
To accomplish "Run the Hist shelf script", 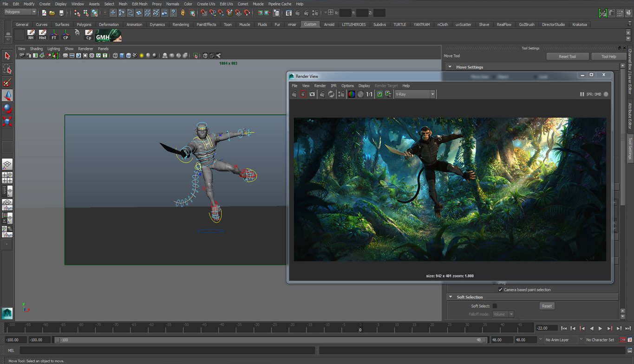I will [42, 35].
